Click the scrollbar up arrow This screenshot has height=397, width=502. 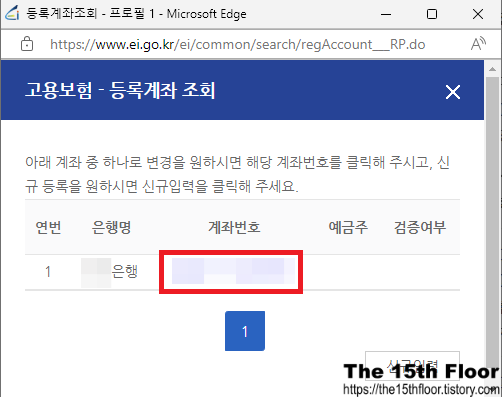pyautogui.click(x=492, y=69)
